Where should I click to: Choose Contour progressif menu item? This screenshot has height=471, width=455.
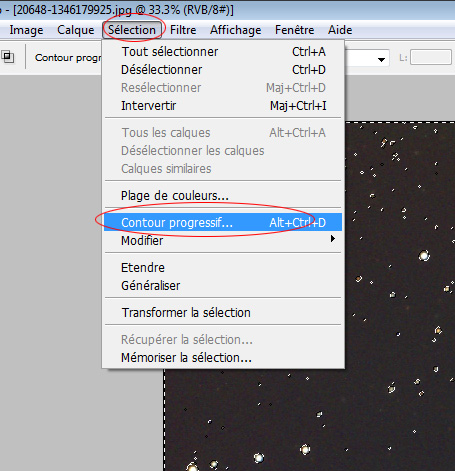[223, 222]
